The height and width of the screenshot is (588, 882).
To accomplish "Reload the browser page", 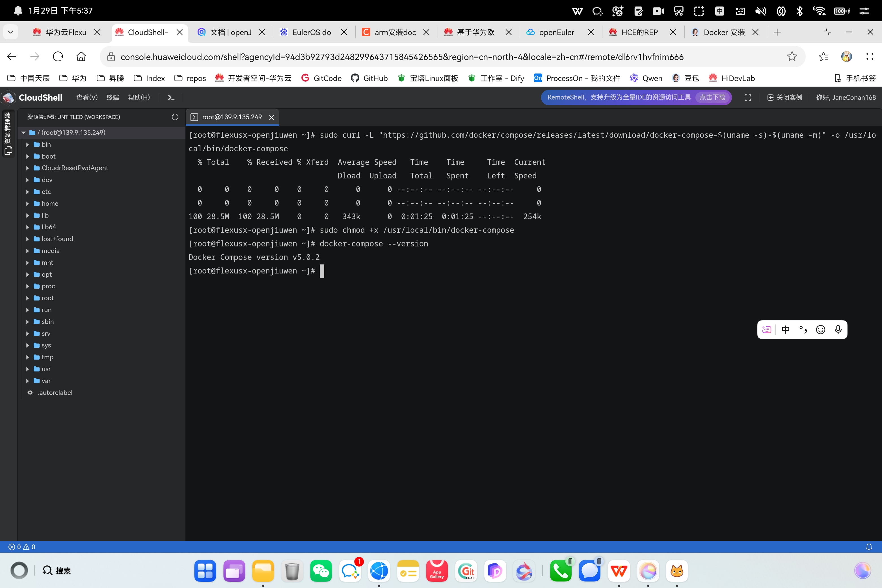I will (x=58, y=57).
